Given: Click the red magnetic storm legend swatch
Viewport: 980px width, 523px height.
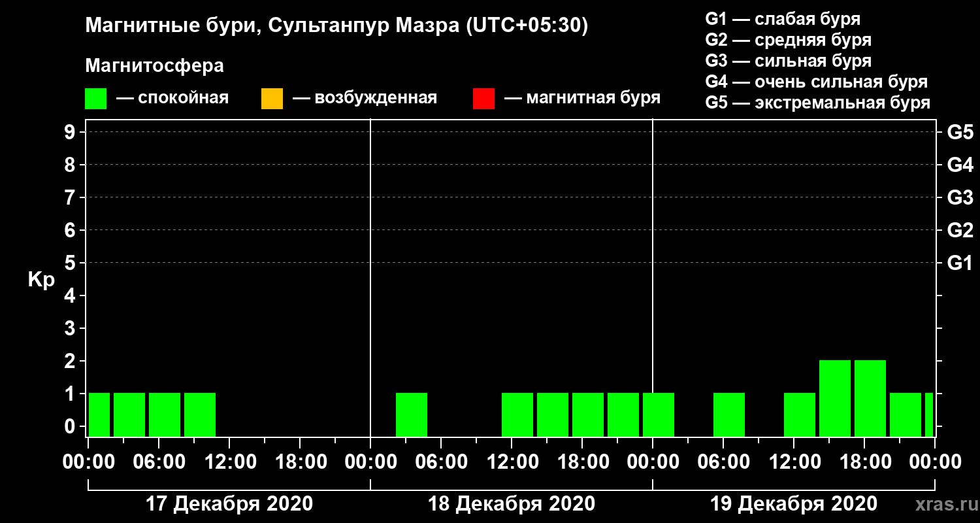Looking at the screenshot, I should [x=483, y=98].
